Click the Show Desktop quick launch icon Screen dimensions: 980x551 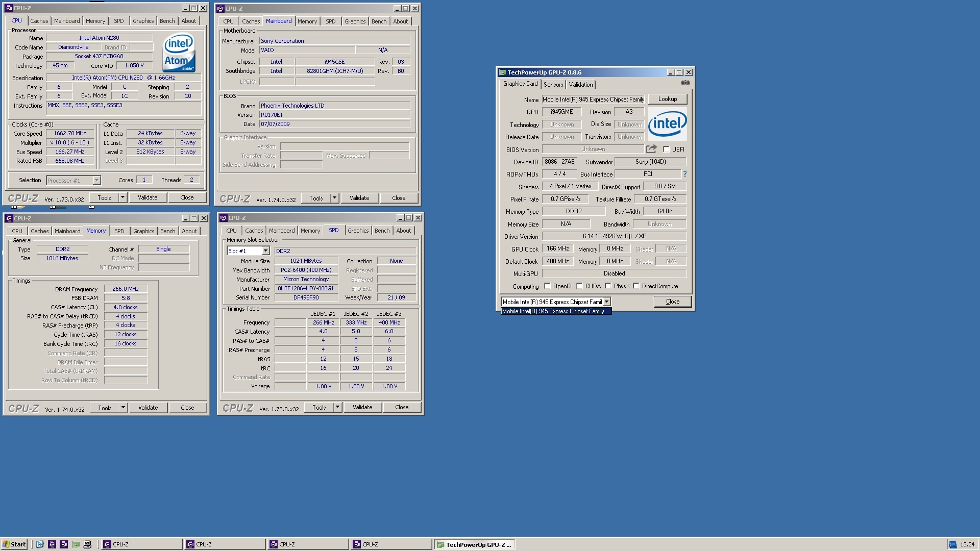pyautogui.click(x=87, y=544)
